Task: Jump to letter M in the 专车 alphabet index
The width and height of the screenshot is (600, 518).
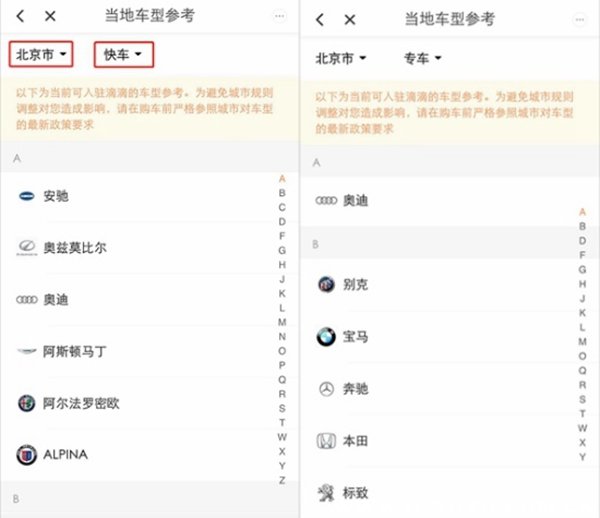Action: pyautogui.click(x=582, y=342)
